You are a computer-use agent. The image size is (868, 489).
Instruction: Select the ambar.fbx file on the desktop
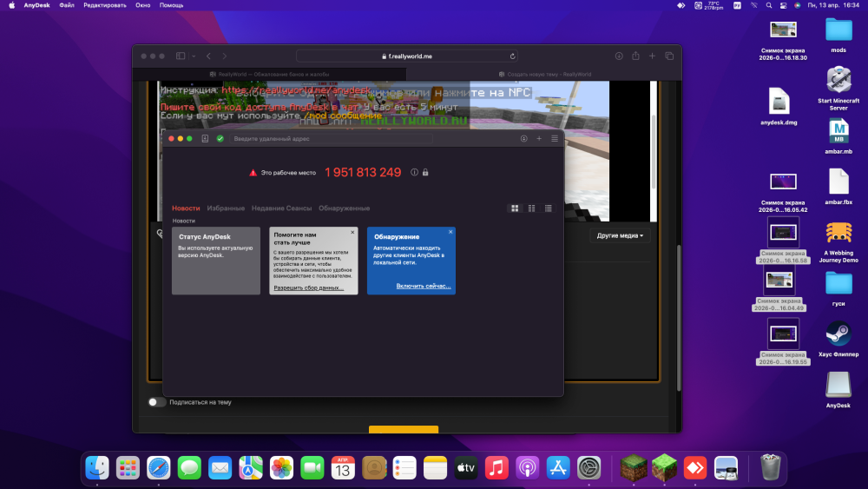[838, 187]
